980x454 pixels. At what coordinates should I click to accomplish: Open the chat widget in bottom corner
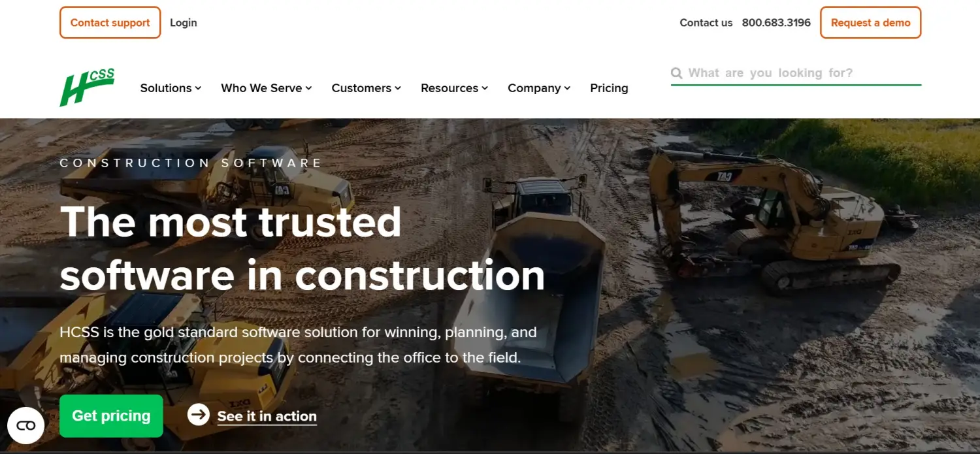coord(26,426)
